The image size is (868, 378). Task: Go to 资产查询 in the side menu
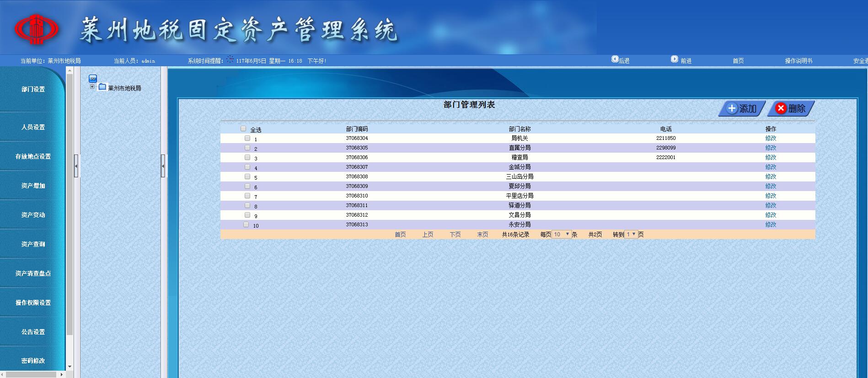33,244
